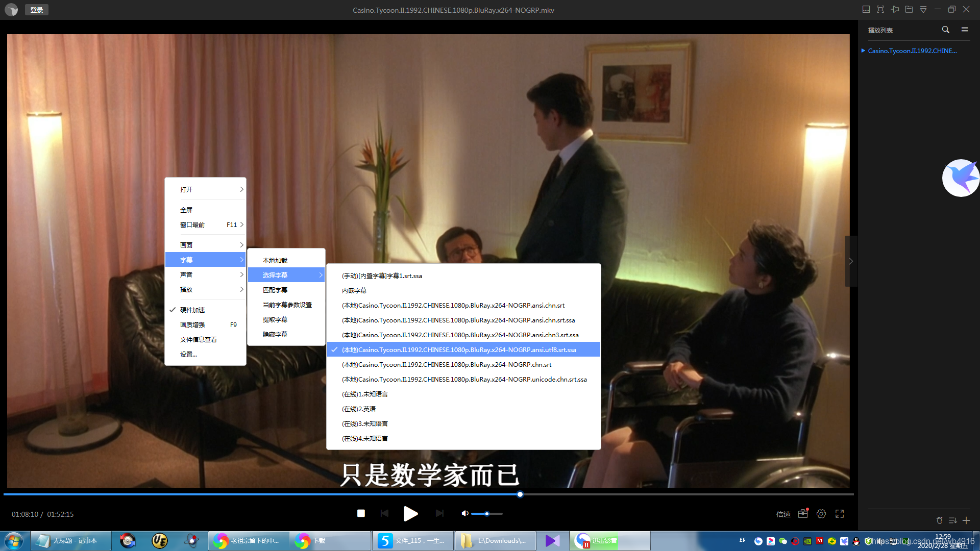Click the toolbox icon with red dot

(x=803, y=514)
